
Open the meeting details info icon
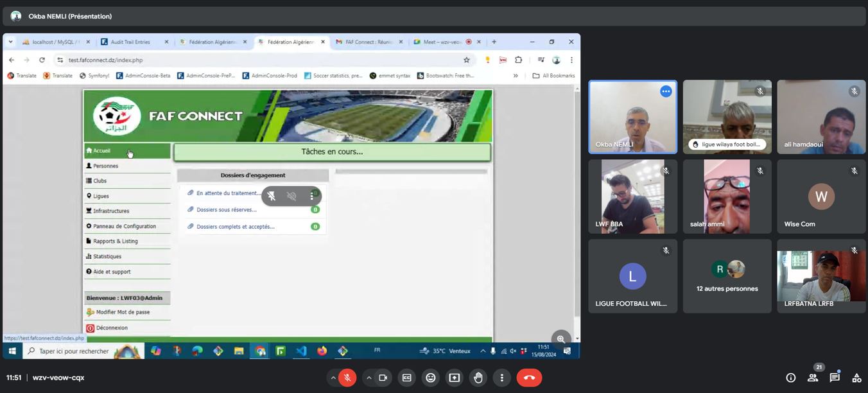tap(791, 378)
